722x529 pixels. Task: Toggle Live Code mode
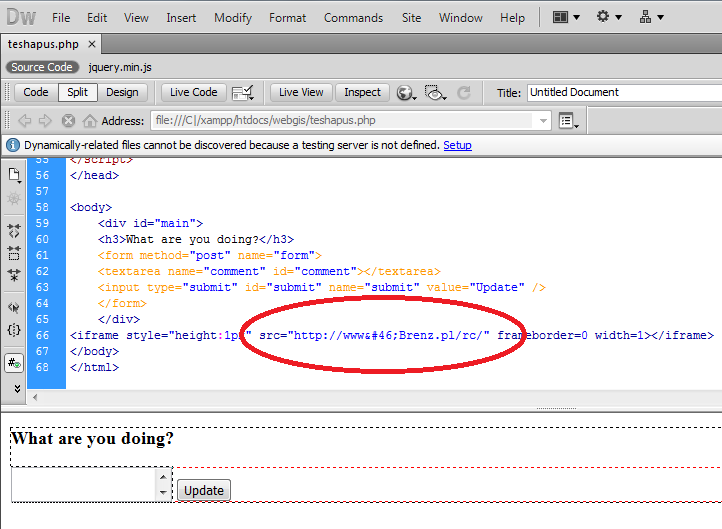click(x=194, y=93)
